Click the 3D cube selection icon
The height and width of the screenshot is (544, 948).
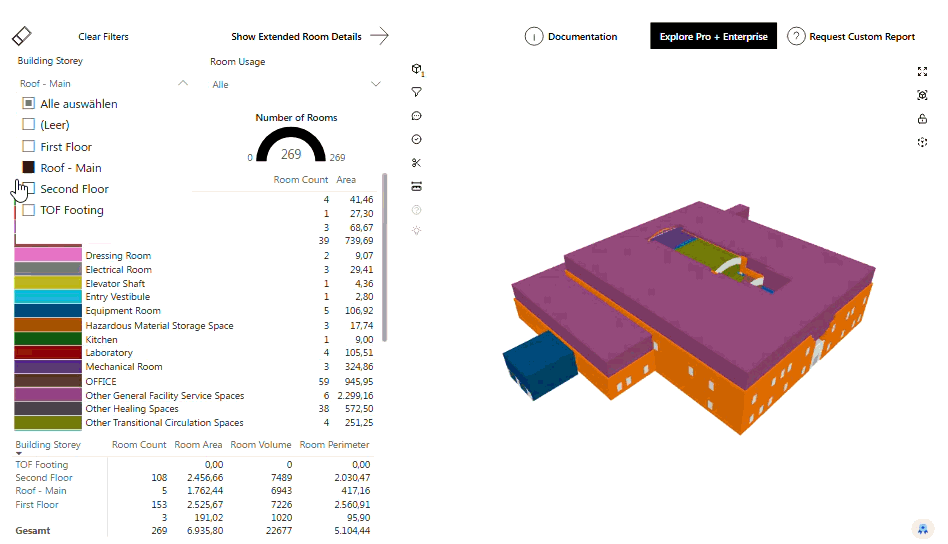pos(417,70)
